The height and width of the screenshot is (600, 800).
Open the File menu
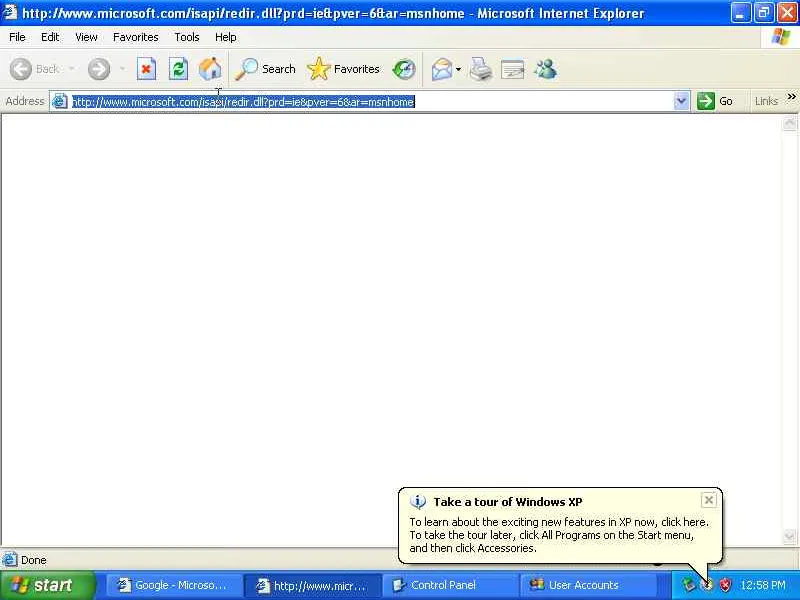(17, 37)
